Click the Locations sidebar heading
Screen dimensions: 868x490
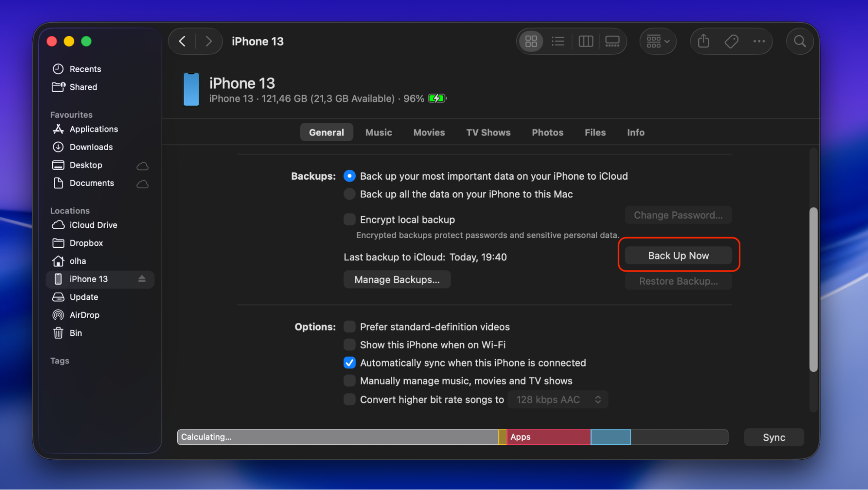(x=70, y=211)
